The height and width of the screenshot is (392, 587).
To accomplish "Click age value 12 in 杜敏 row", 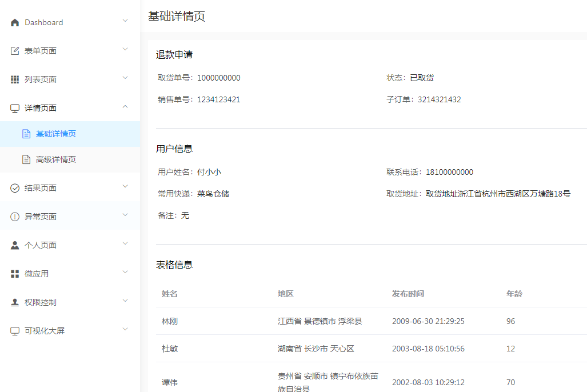I will click(x=510, y=349).
